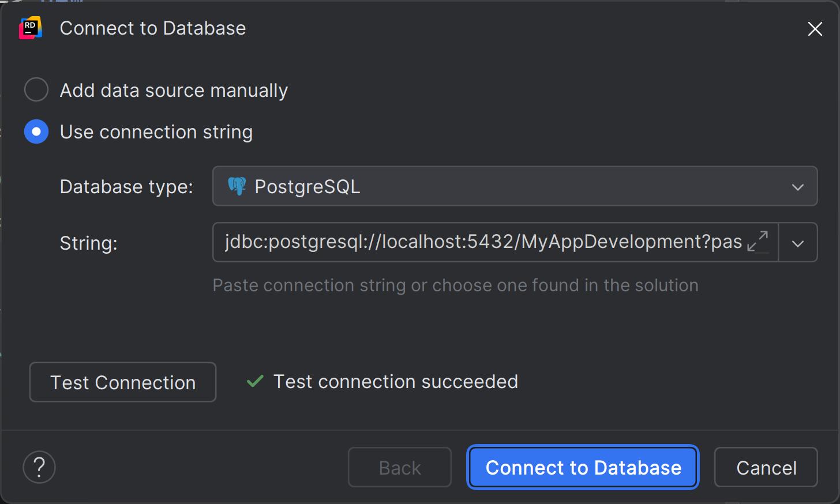
Task: Select the Add data source manually option
Action: pyautogui.click(x=36, y=90)
